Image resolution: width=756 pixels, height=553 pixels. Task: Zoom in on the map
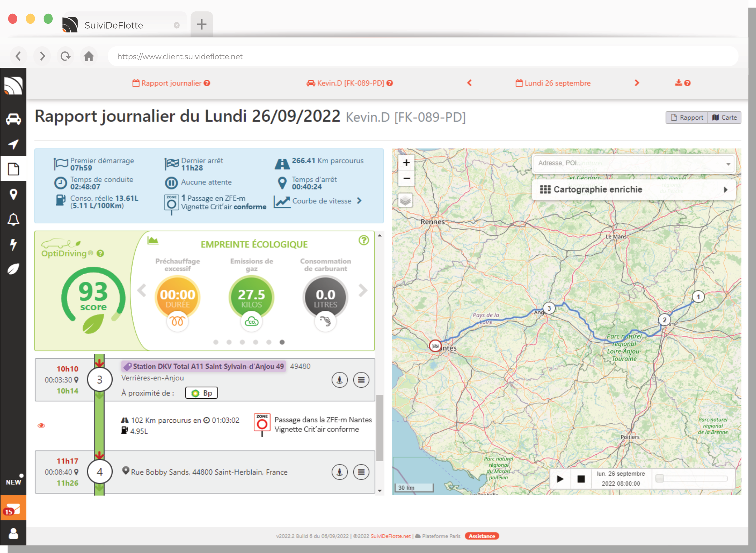[406, 163]
